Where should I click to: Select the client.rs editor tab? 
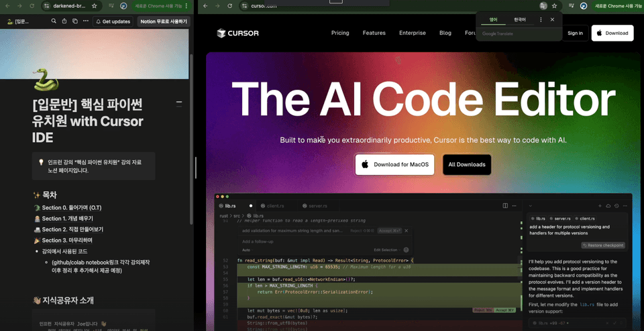275,206
